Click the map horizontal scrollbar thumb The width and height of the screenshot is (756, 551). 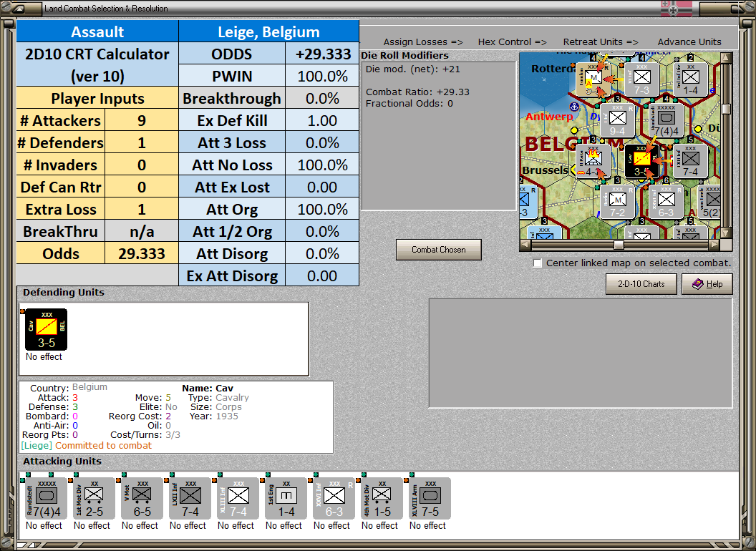(619, 245)
